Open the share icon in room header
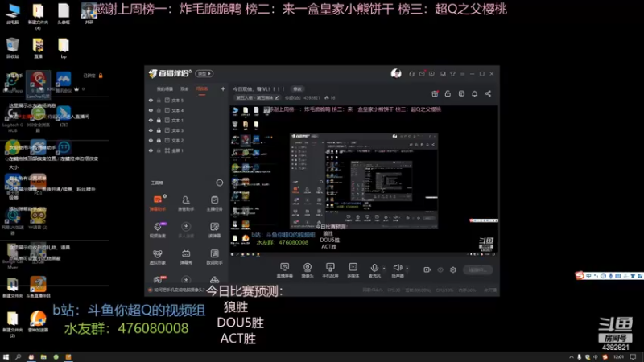 (x=488, y=93)
